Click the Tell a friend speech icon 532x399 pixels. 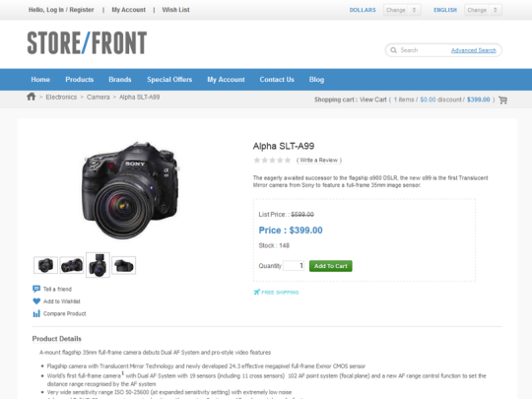pos(36,289)
